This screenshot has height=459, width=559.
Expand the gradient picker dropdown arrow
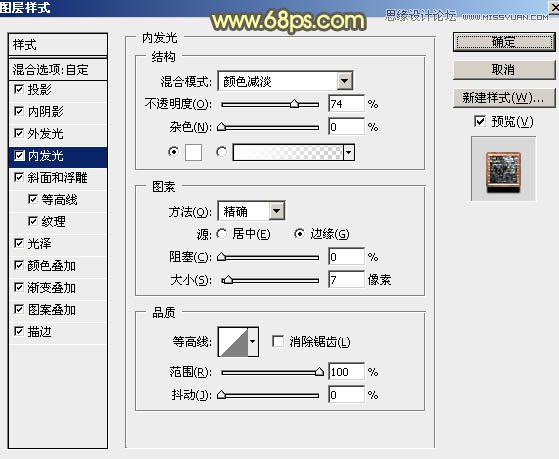click(x=349, y=153)
